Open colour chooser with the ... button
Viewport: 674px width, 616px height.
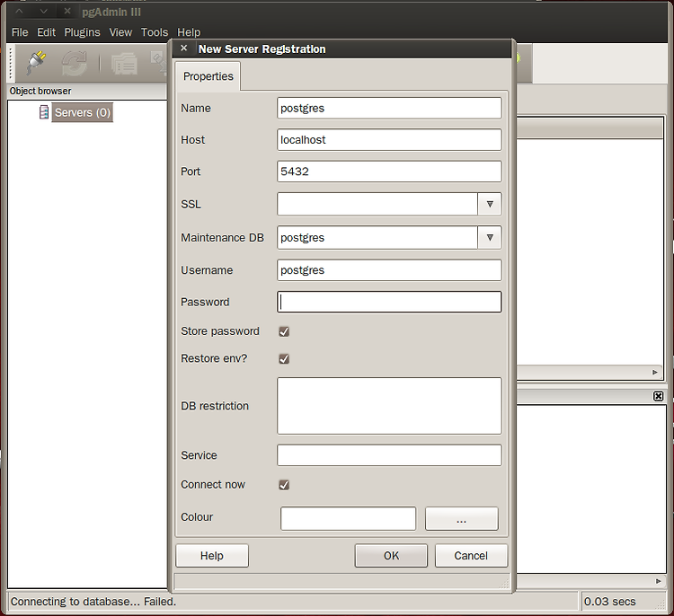[x=462, y=518]
